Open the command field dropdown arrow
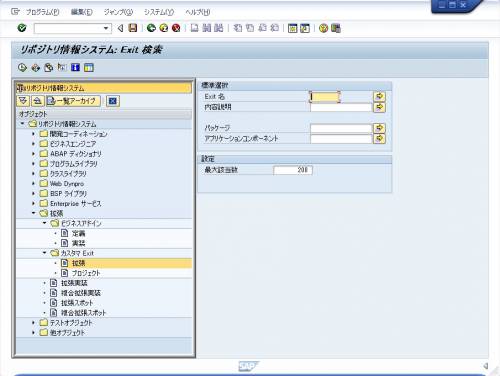This screenshot has height=376, width=500. pos(106,28)
